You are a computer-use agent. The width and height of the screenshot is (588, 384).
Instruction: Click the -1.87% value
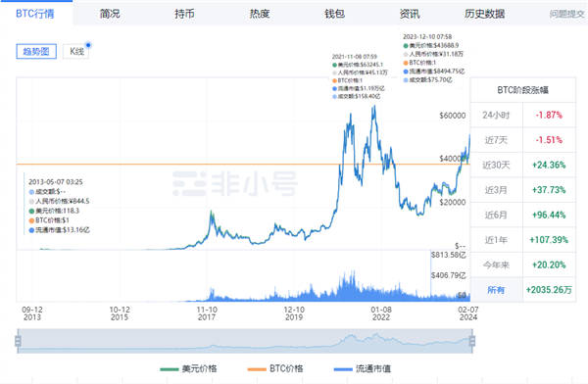(x=549, y=116)
